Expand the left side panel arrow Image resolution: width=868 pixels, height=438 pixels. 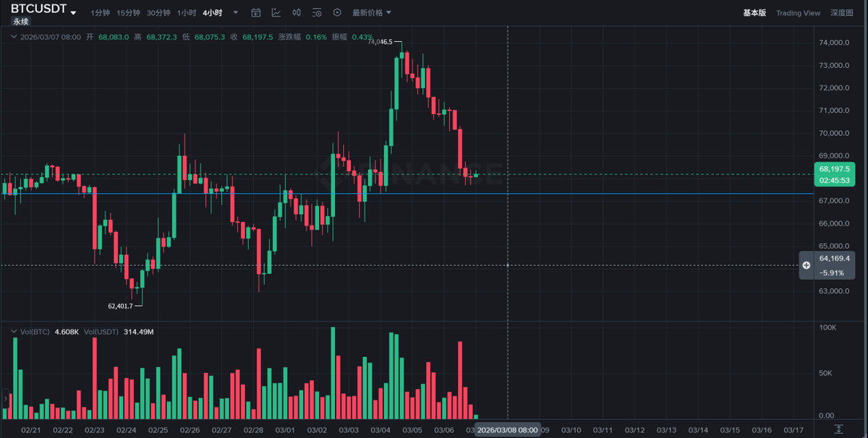(4, 398)
